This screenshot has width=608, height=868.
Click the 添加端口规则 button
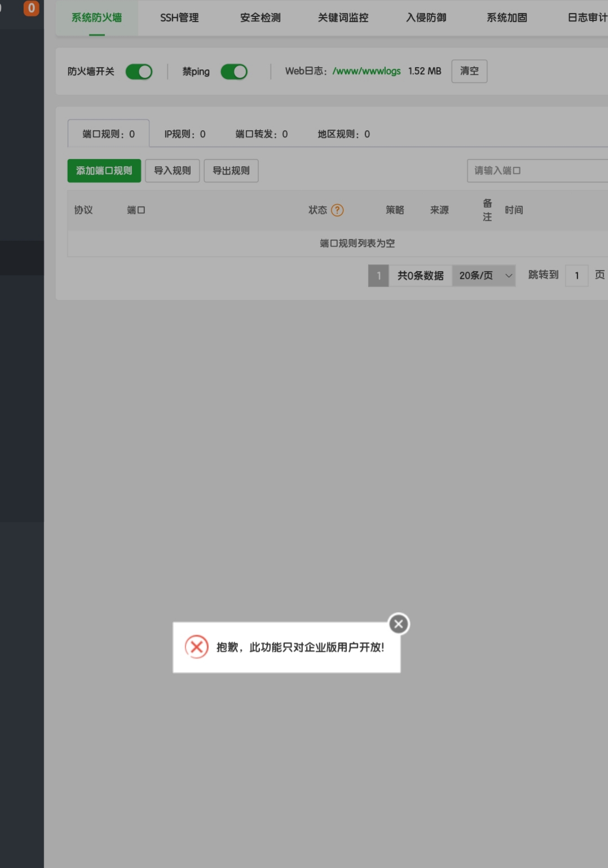click(104, 170)
